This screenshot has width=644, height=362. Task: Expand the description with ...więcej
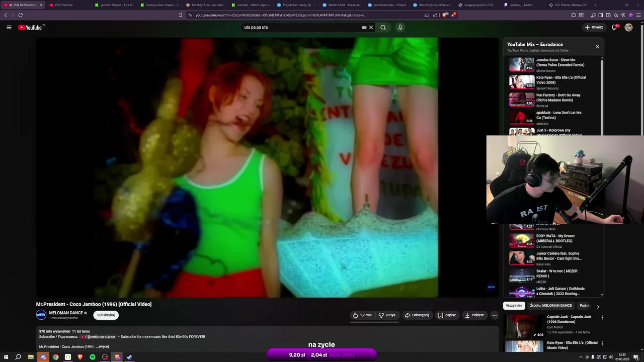tap(102, 346)
